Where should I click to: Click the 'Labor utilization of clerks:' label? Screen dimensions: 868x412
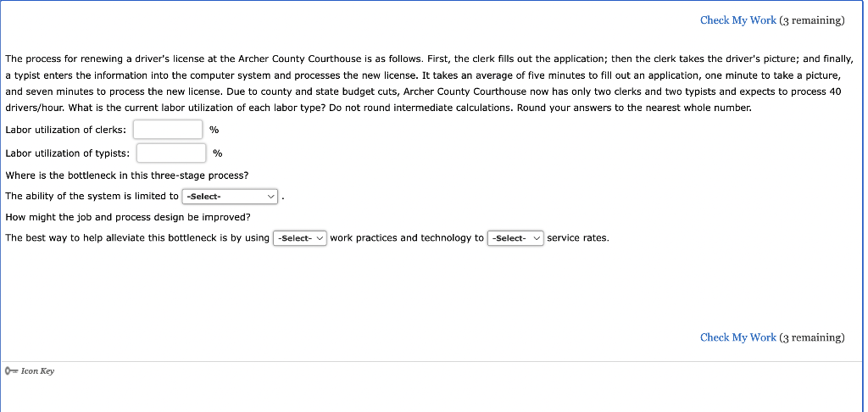click(x=66, y=131)
